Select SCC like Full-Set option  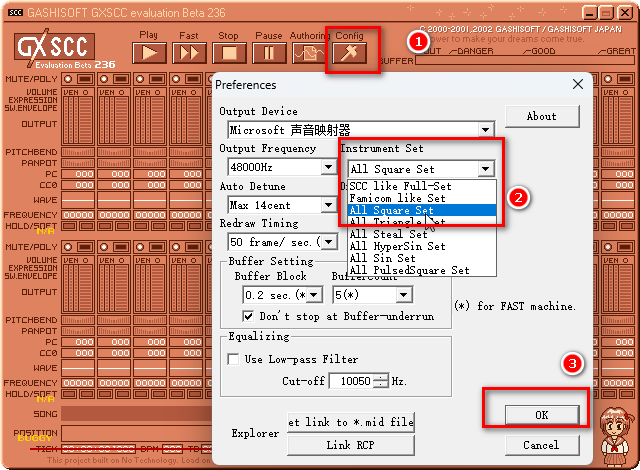coord(422,186)
